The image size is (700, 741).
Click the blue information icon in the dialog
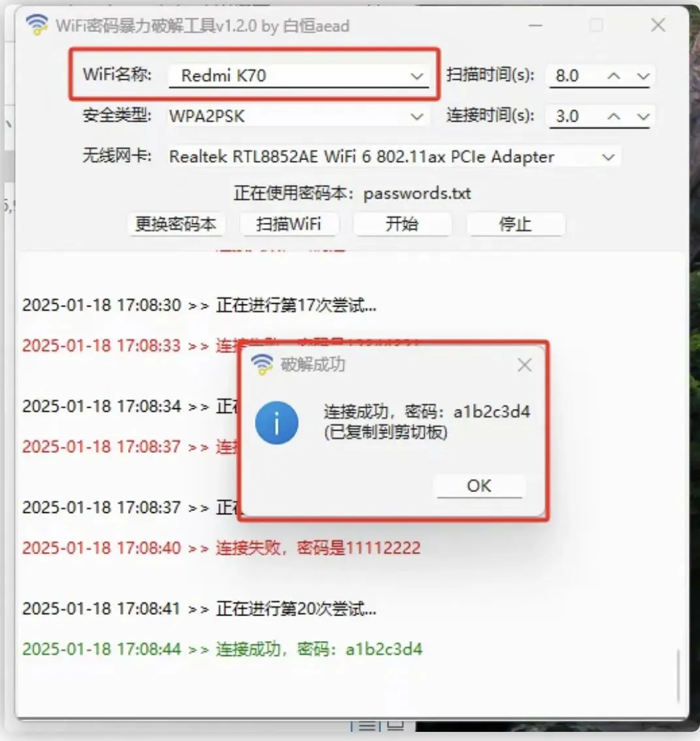point(276,423)
